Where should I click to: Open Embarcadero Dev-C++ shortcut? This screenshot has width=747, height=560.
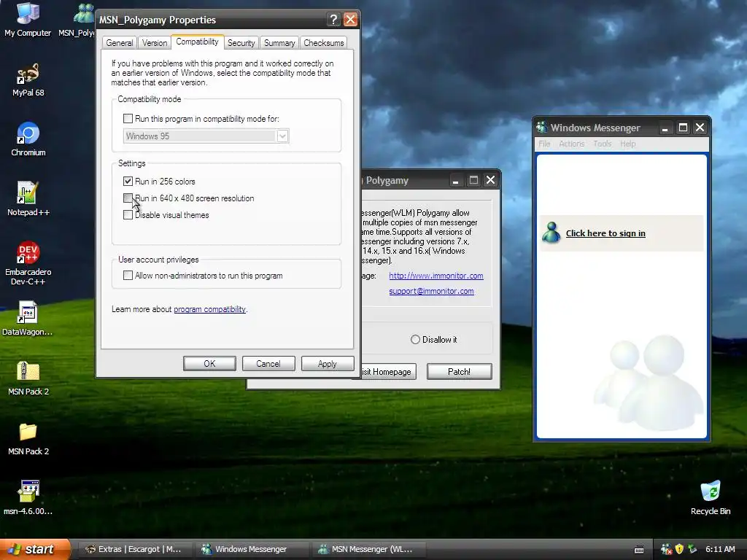click(28, 263)
